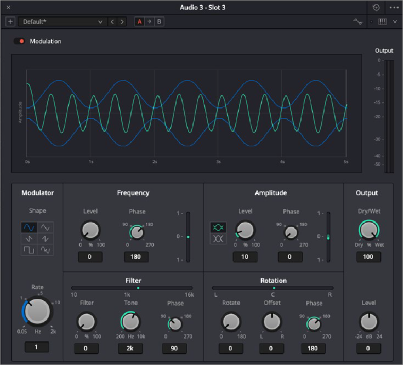Go to previous preset

coord(112,22)
